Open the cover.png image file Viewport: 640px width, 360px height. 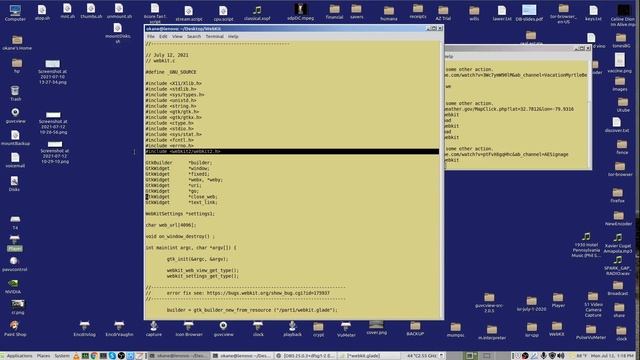click(x=376, y=327)
